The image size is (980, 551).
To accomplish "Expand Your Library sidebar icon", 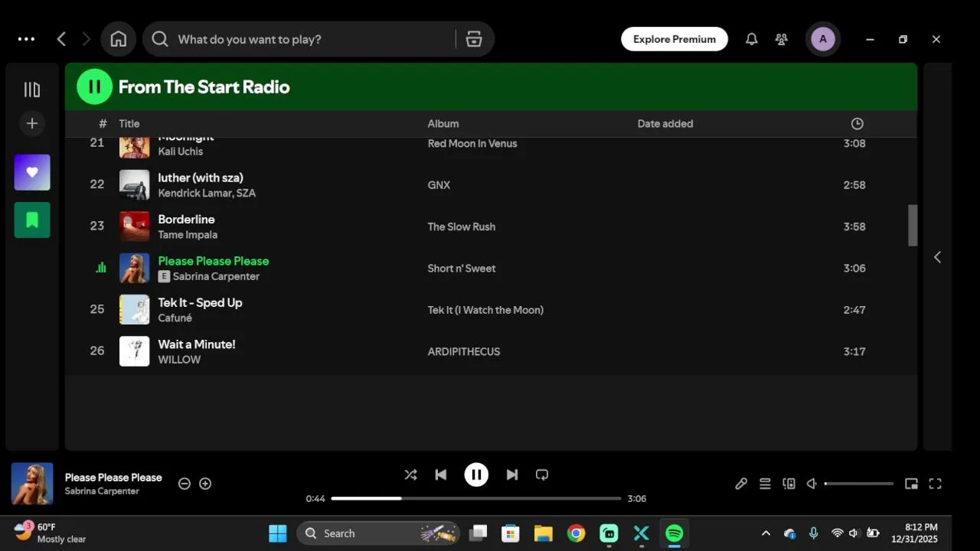I will (x=32, y=90).
